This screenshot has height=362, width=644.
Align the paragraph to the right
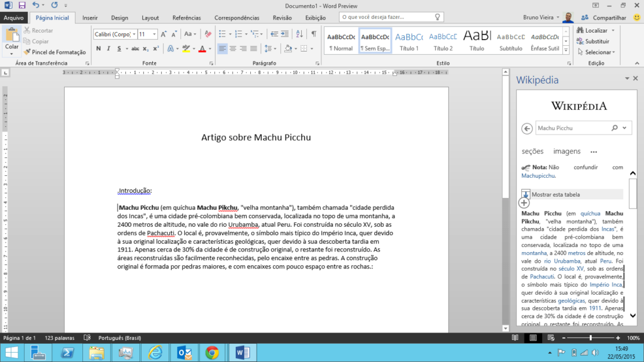[x=243, y=49]
